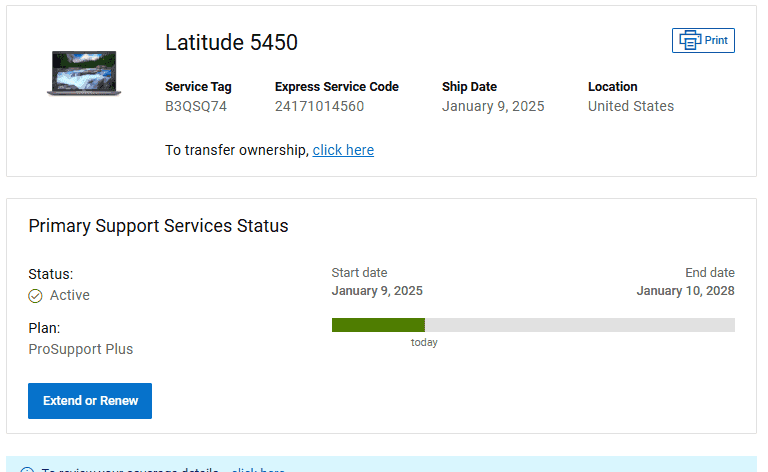Click the "Active" status text
Viewport: 768px width, 472px height.
coord(70,295)
